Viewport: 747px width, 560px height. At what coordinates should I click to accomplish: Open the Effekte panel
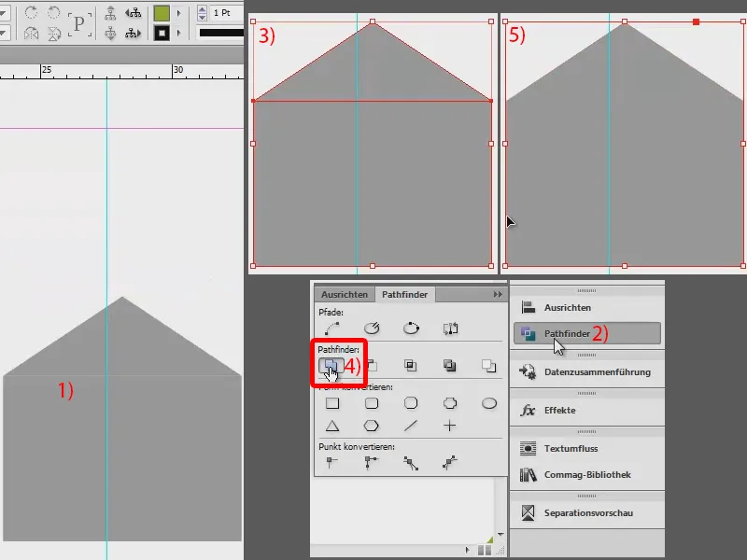[587, 410]
